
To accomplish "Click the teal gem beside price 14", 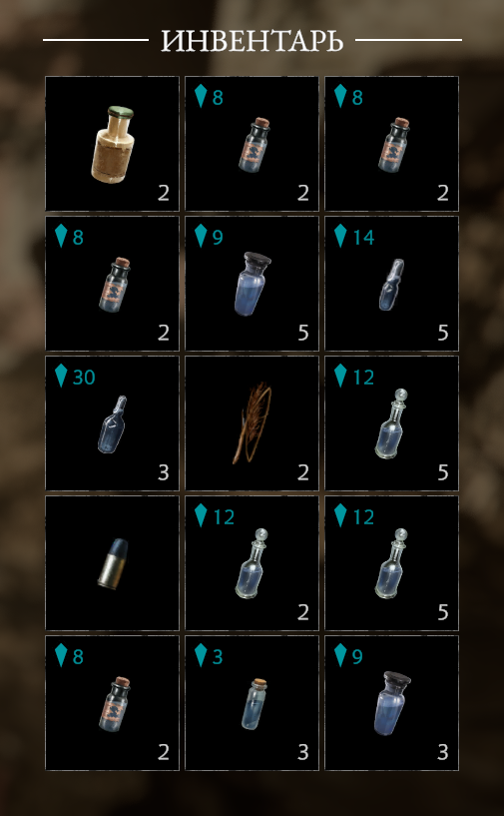I will pos(340,237).
